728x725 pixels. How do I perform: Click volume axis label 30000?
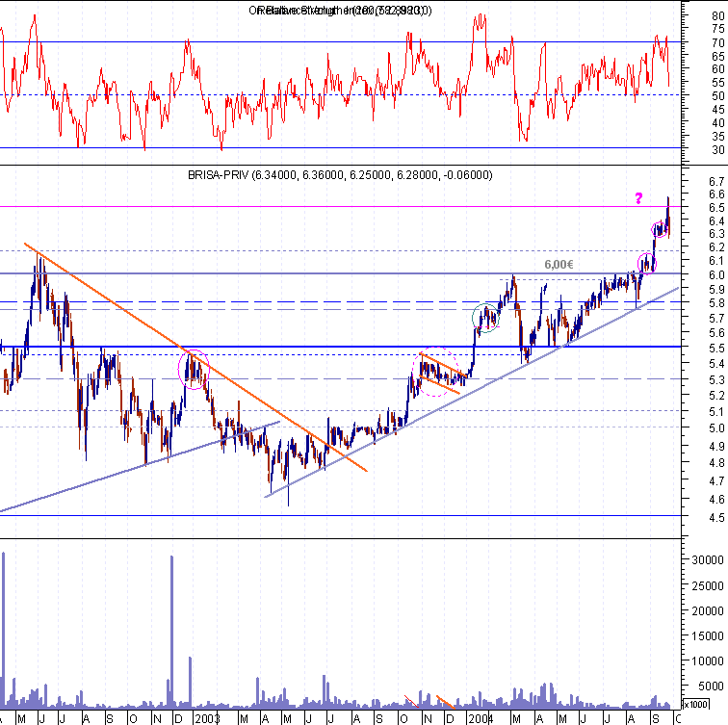(708, 560)
